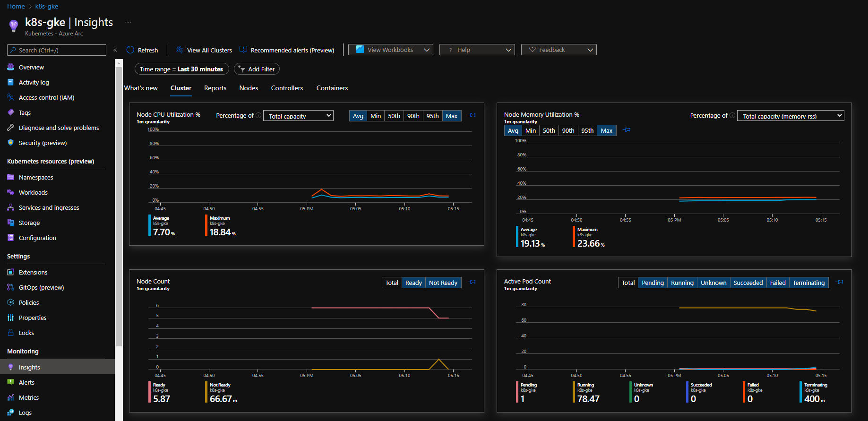Toggle Max in Node Memory Utilization chart
This screenshot has height=421, width=868.
[607, 130]
